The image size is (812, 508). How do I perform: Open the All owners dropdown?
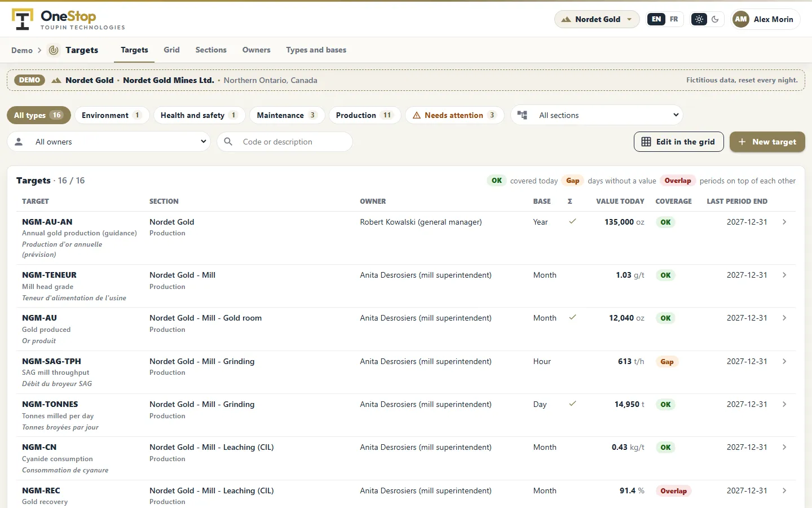coord(109,142)
